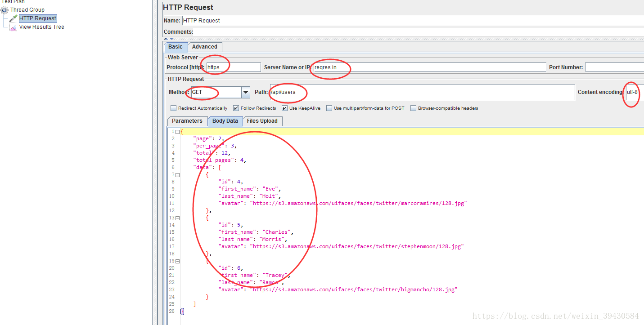644x325 pixels.
Task: Enable Use multipart/form-data for POST
Action: (329, 108)
